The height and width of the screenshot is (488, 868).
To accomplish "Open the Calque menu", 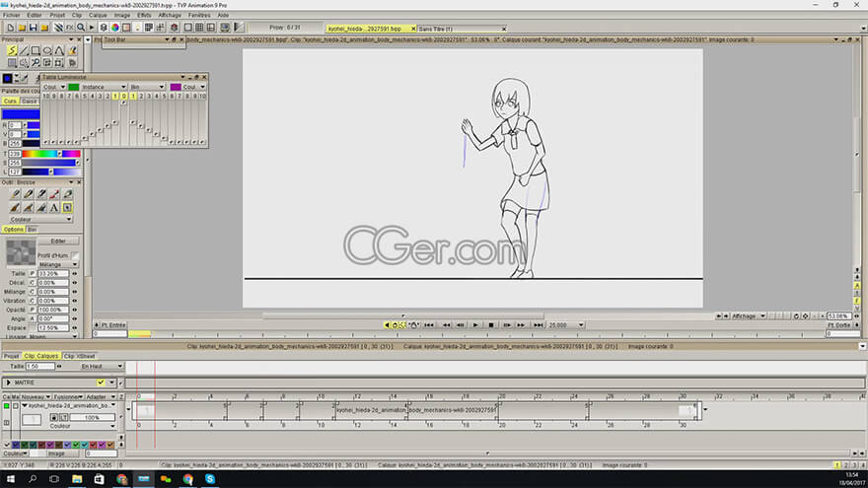I will (x=98, y=15).
